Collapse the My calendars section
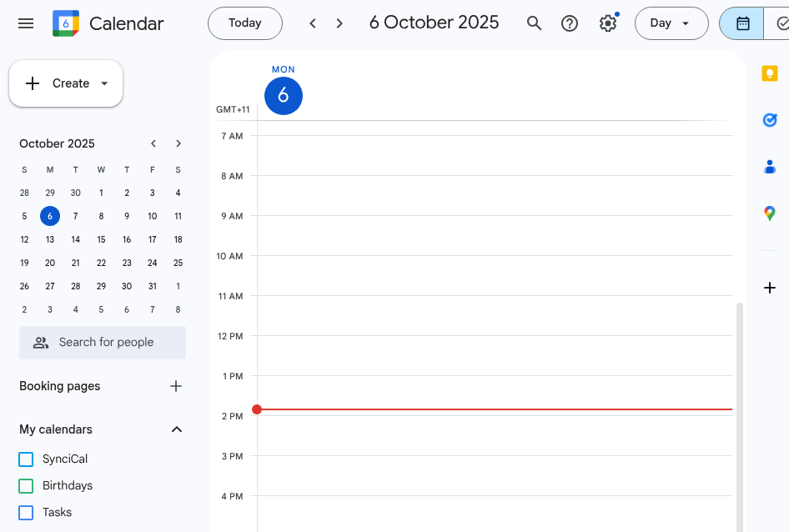 point(177,429)
